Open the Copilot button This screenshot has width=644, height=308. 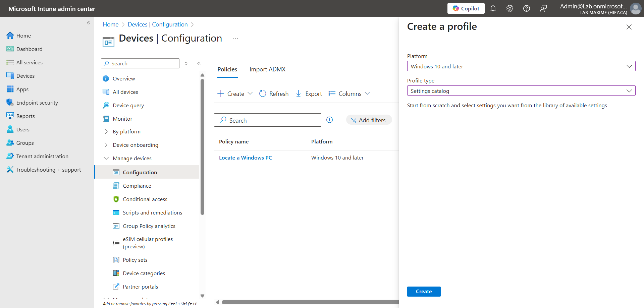[466, 8]
